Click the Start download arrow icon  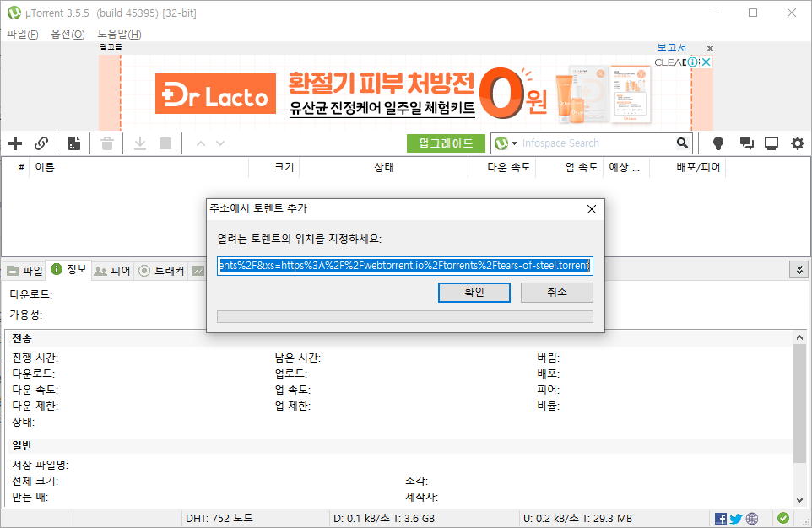140,143
